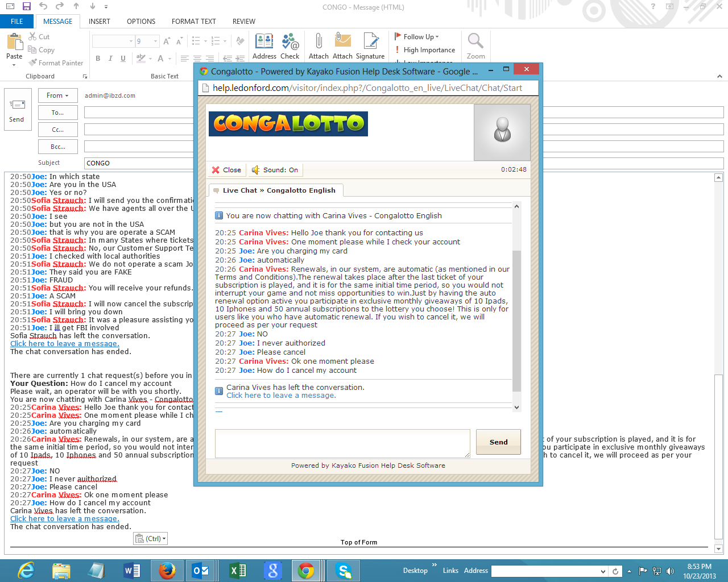Open the text highlight color picker
This screenshot has height=582, width=728.
coord(150,59)
